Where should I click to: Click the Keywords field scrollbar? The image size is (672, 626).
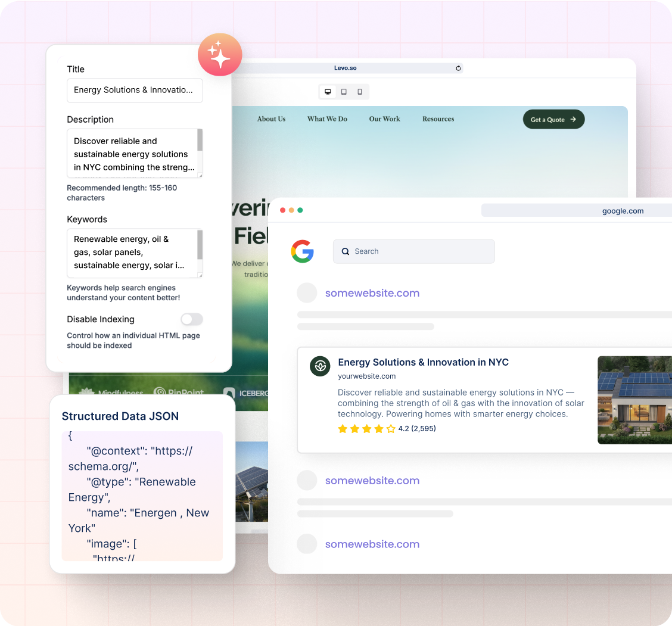point(200,244)
